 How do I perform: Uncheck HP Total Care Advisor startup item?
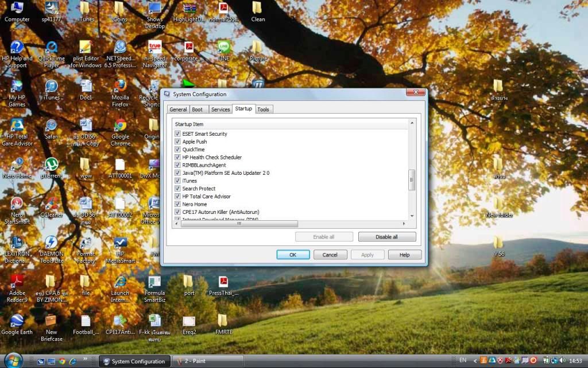[178, 197]
